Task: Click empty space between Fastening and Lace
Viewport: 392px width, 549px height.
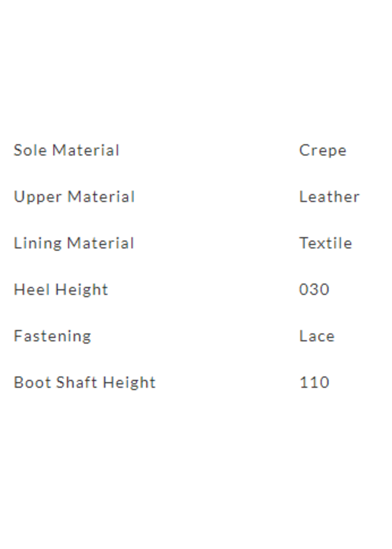Action: [x=193, y=336]
